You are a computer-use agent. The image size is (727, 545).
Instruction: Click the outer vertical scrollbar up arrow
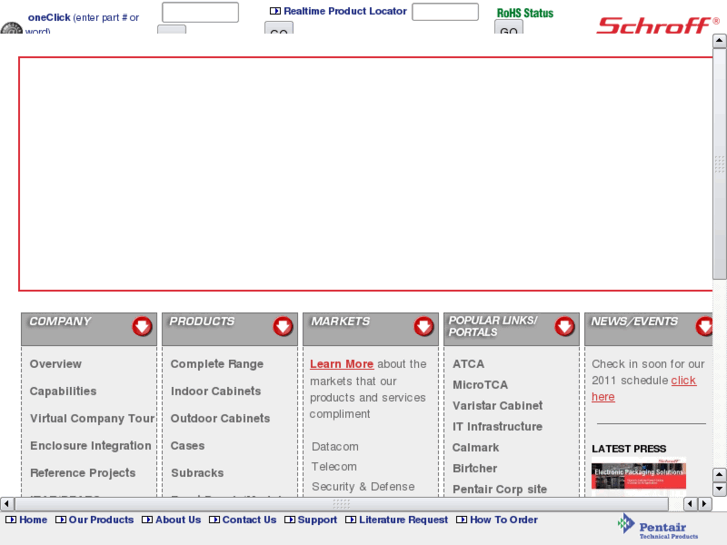click(719, 41)
